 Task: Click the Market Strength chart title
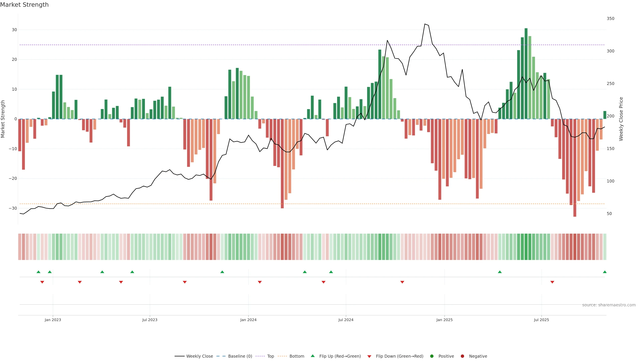tap(24, 5)
